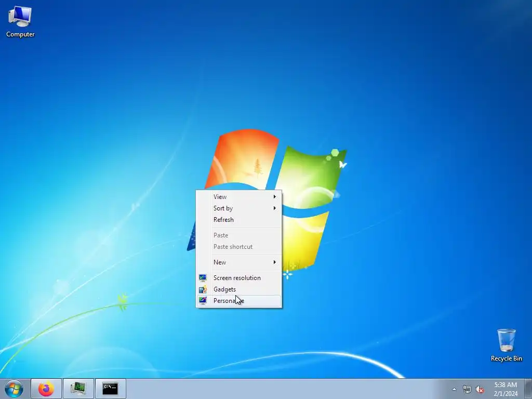Show hidden tray icons arrow
Viewport: 532px width, 399px height.
tap(454, 389)
